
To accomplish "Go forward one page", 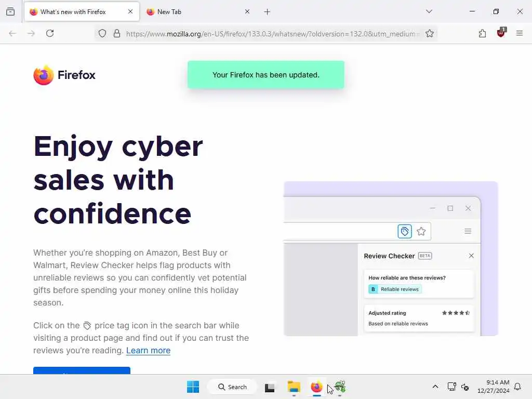I will click(31, 33).
